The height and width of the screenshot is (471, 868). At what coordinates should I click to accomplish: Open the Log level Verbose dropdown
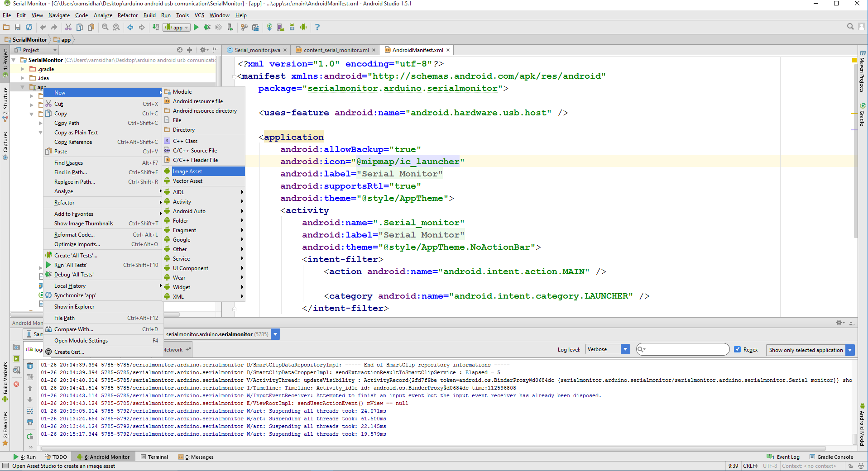click(608, 349)
